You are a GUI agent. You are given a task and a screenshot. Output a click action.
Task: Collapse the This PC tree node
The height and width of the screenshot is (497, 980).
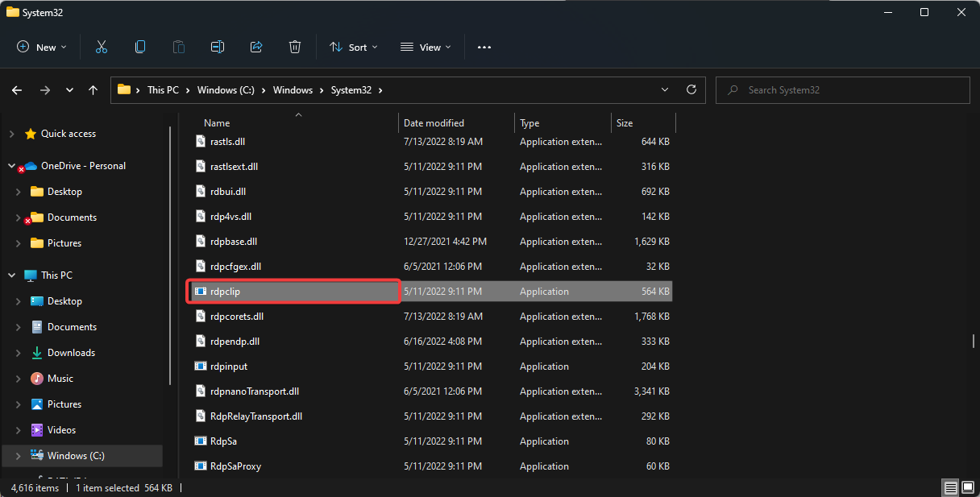(12, 275)
